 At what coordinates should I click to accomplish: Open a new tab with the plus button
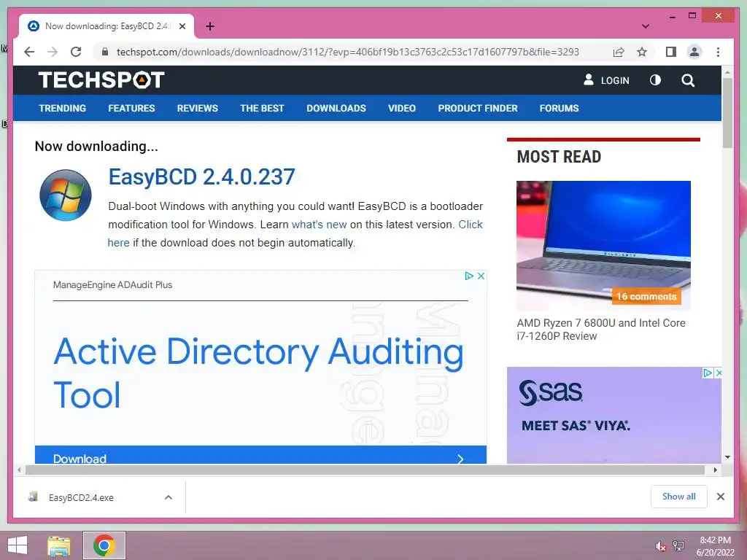click(x=210, y=26)
